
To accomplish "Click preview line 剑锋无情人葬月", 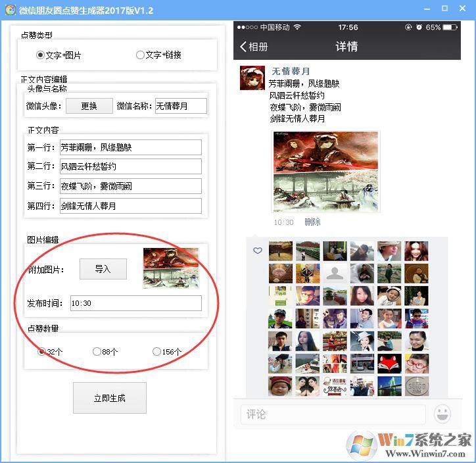I will (x=297, y=118).
